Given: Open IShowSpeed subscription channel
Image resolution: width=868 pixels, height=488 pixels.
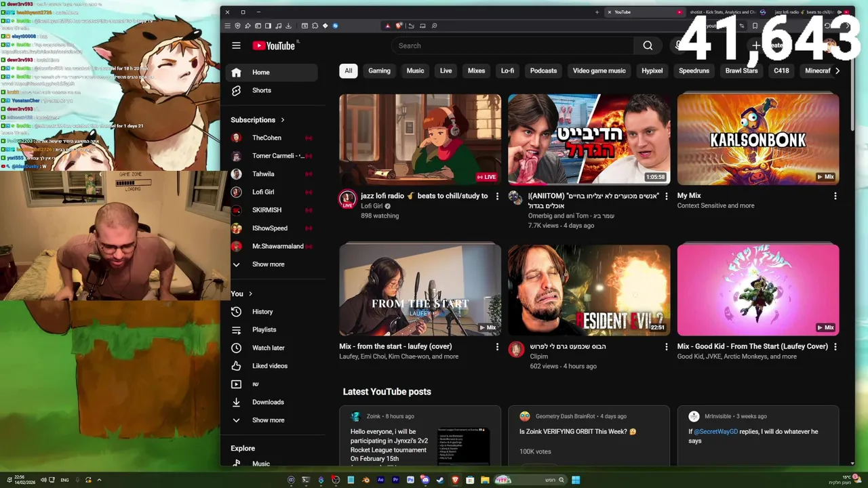Looking at the screenshot, I should tap(271, 228).
